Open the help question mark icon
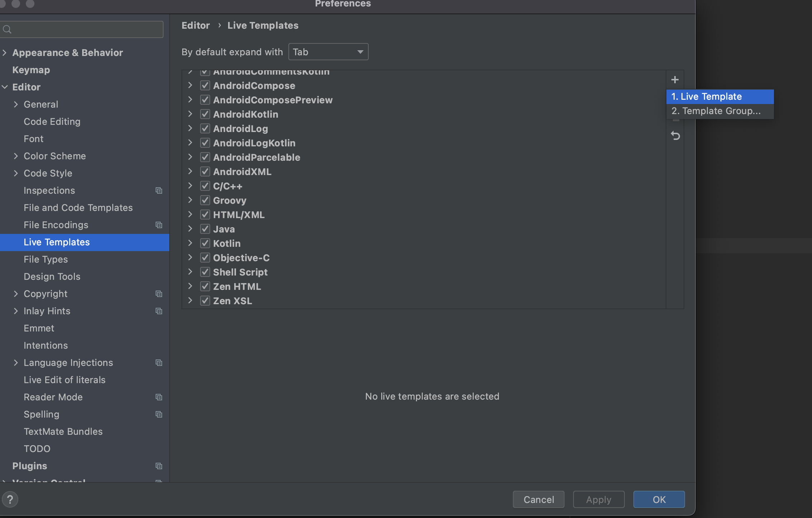The image size is (812, 518). coord(10,499)
